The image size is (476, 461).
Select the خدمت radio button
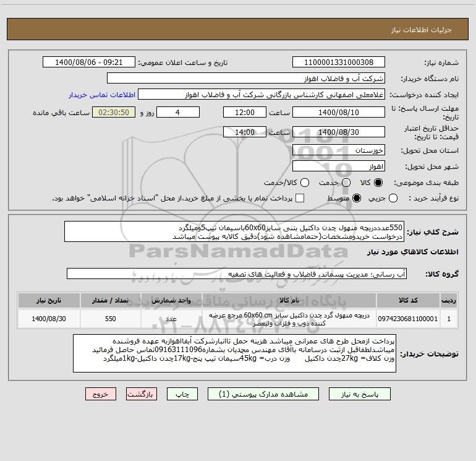[x=346, y=183]
